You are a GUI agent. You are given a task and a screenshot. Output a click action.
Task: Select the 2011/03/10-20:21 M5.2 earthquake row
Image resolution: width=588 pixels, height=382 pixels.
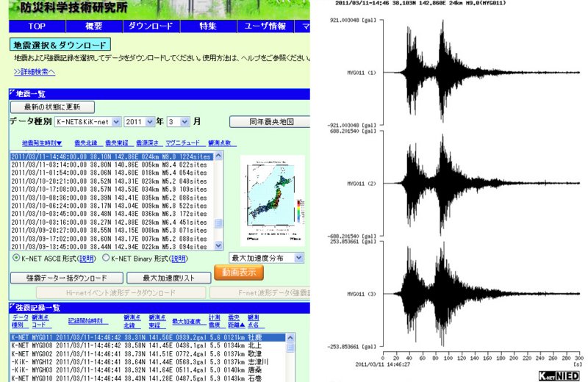pyautogui.click(x=112, y=181)
